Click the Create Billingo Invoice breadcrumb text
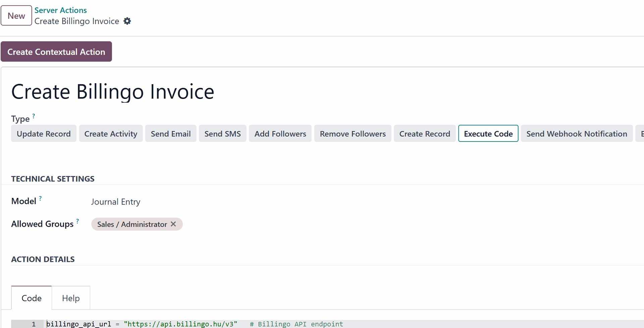Image resolution: width=644 pixels, height=328 pixels. 77,21
